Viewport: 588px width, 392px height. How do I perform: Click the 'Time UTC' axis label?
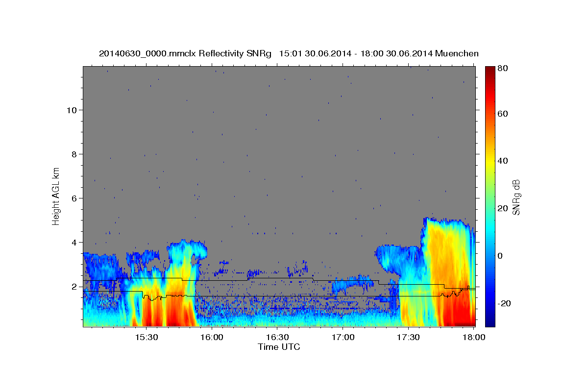point(279,347)
